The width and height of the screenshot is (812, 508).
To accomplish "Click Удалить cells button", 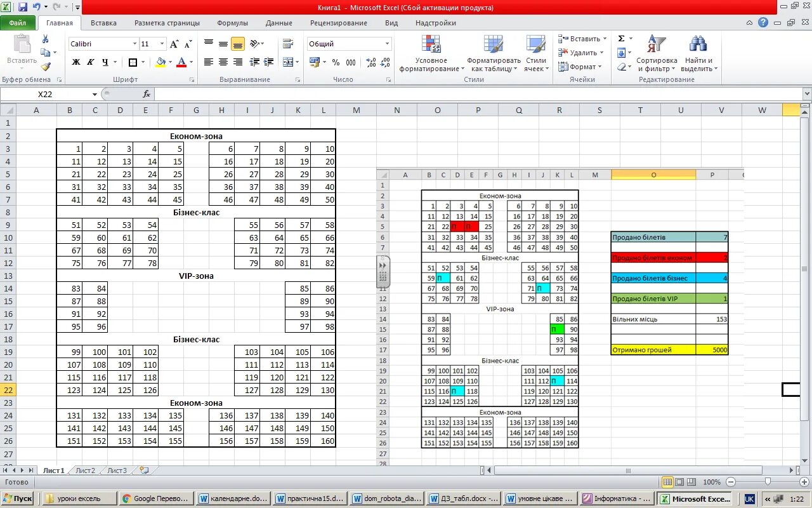I will [x=582, y=53].
